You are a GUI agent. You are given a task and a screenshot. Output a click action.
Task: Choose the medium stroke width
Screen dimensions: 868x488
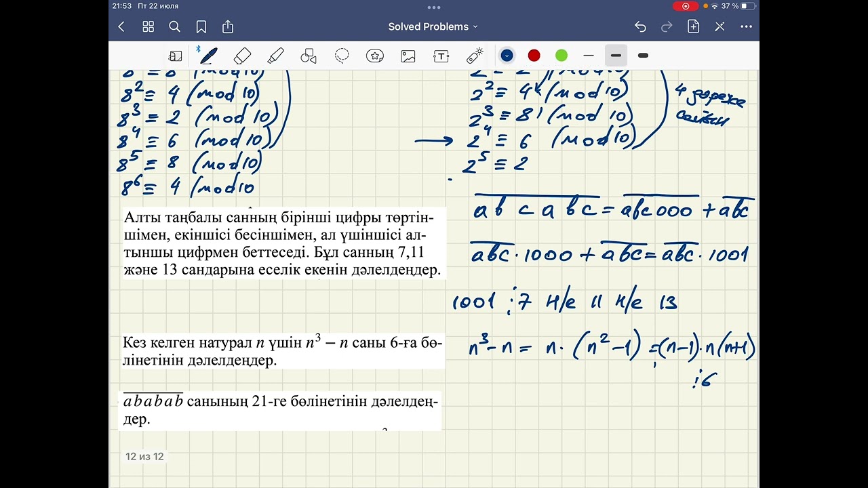coord(616,56)
